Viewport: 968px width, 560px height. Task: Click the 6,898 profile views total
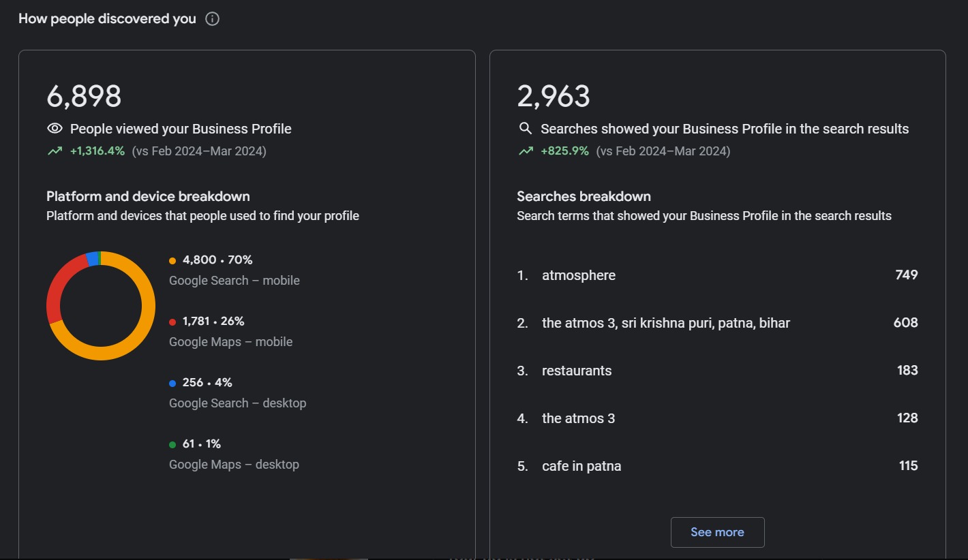(x=84, y=96)
